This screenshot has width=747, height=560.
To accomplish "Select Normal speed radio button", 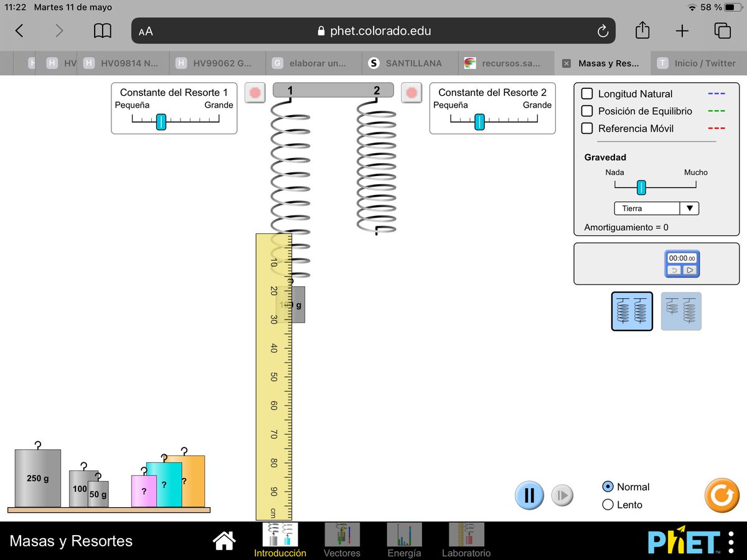I will coord(608,487).
